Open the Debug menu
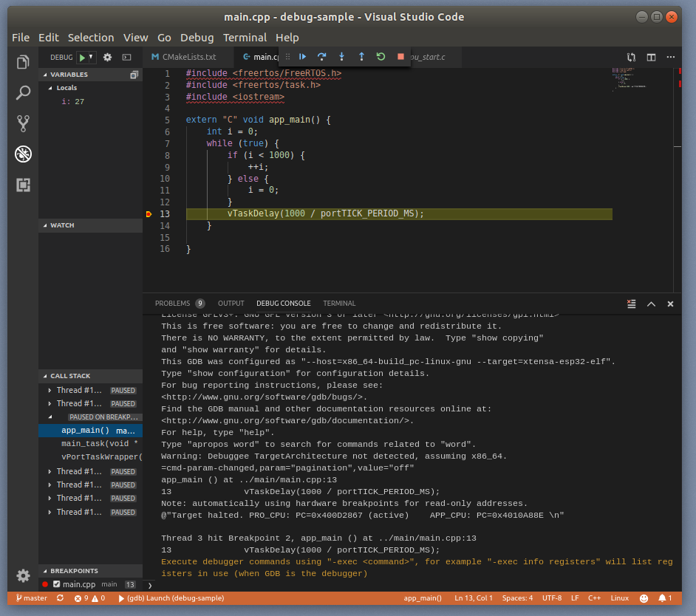Image resolution: width=696 pixels, height=616 pixels. 197,38
